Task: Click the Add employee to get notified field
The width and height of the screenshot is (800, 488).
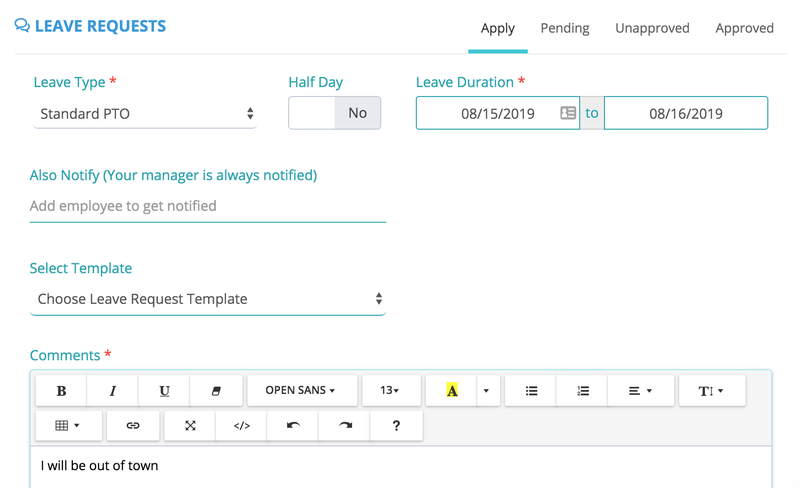Action: [x=208, y=206]
